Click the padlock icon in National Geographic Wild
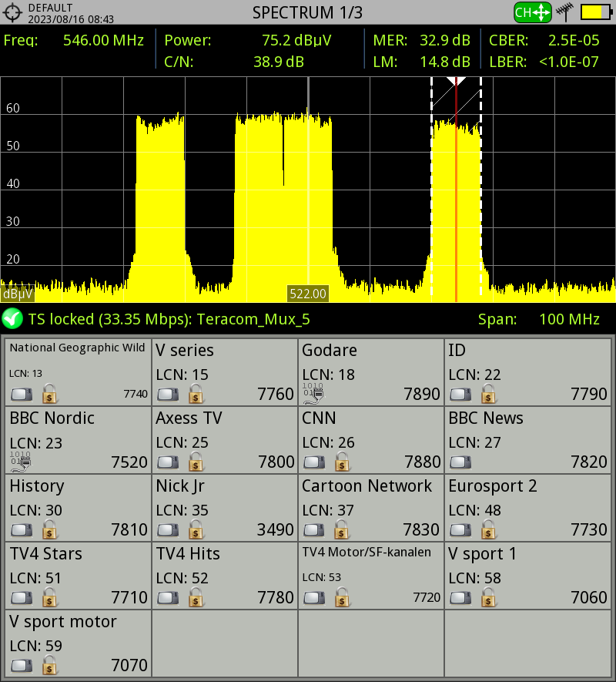 pyautogui.click(x=49, y=393)
